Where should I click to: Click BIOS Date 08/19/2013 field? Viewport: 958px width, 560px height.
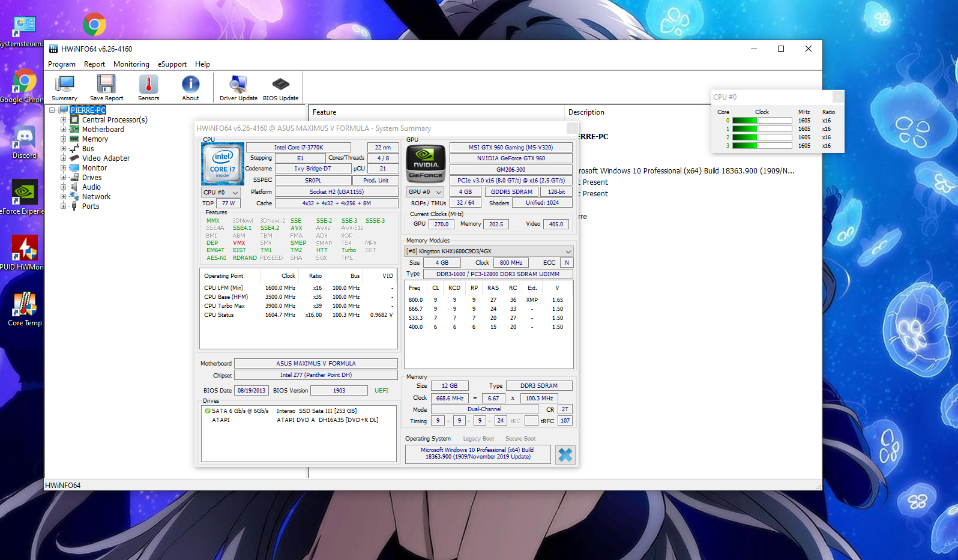coord(252,390)
